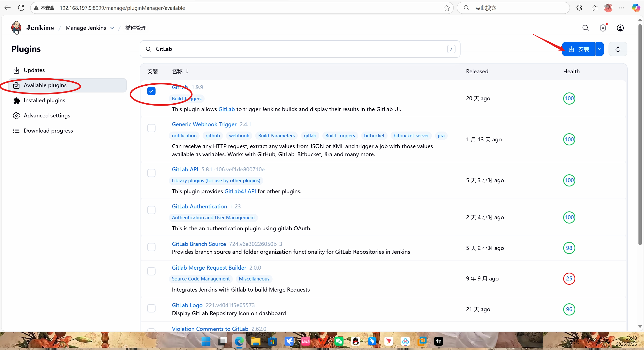Image resolution: width=644 pixels, height=350 pixels.
Task: Click the page vertical scrollbar thumb
Action: click(640, 134)
